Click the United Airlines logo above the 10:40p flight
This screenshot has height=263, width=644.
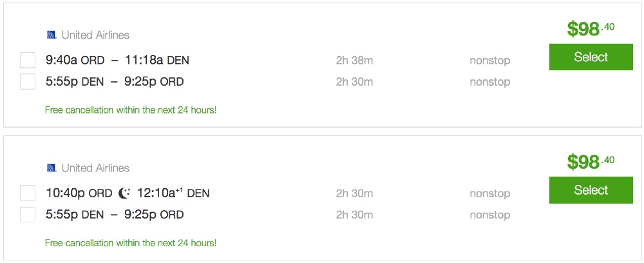point(52,168)
